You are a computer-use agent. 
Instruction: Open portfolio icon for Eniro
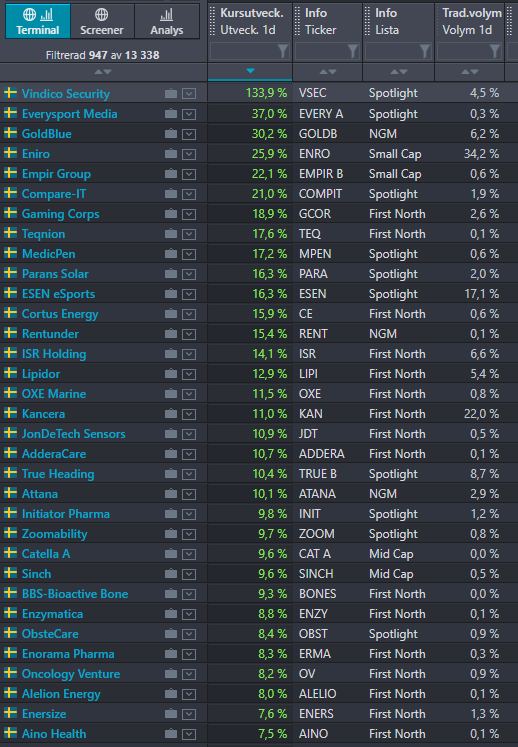pyautogui.click(x=171, y=154)
